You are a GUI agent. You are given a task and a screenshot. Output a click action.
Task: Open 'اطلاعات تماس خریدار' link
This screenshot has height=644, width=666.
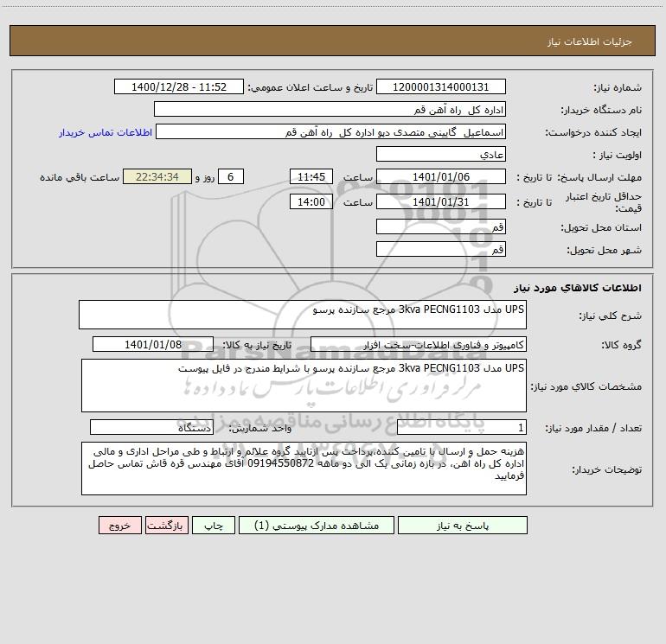[x=106, y=132]
